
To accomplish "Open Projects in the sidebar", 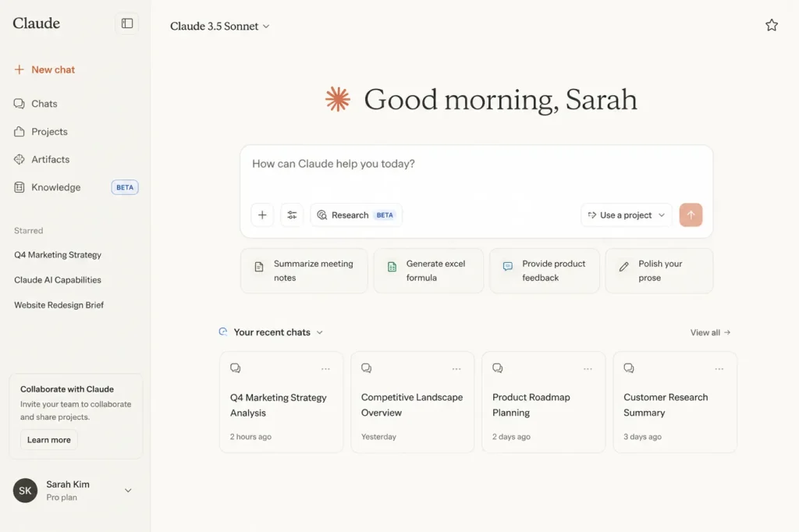I will [x=41, y=132].
